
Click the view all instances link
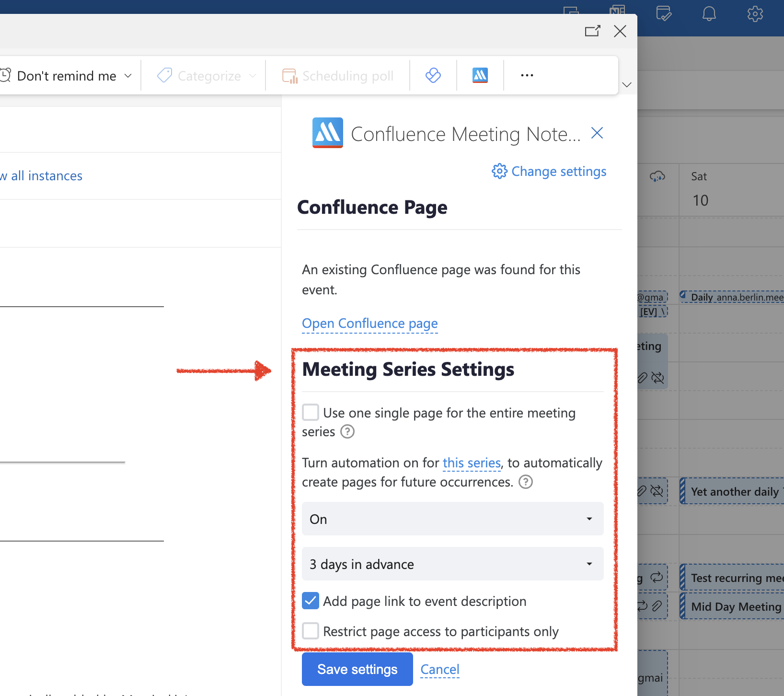[41, 176]
